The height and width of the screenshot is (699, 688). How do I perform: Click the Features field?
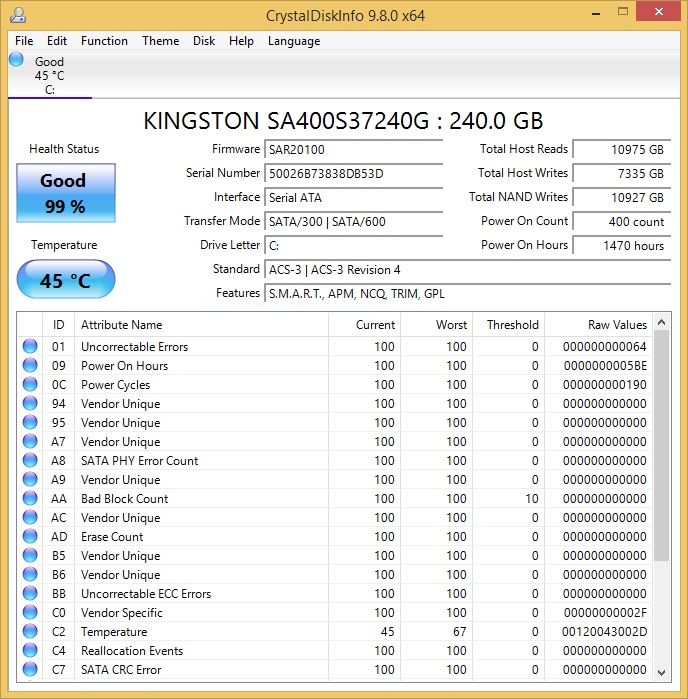pos(468,294)
